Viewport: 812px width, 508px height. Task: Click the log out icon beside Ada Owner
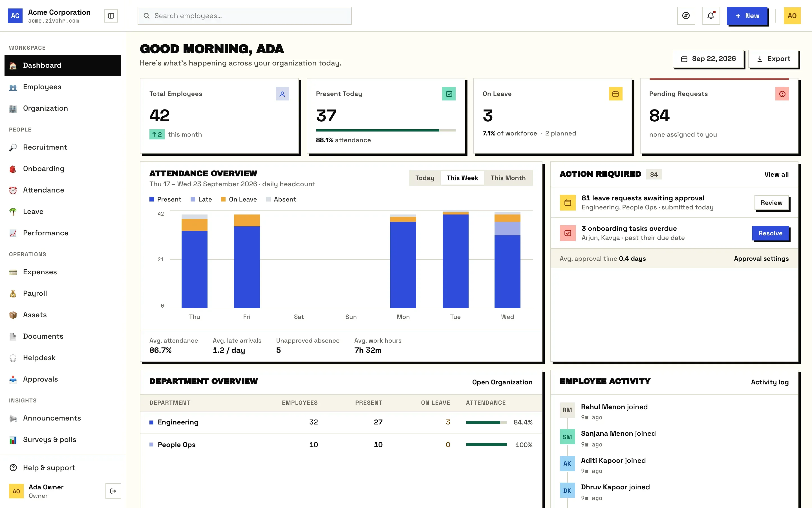(113, 491)
